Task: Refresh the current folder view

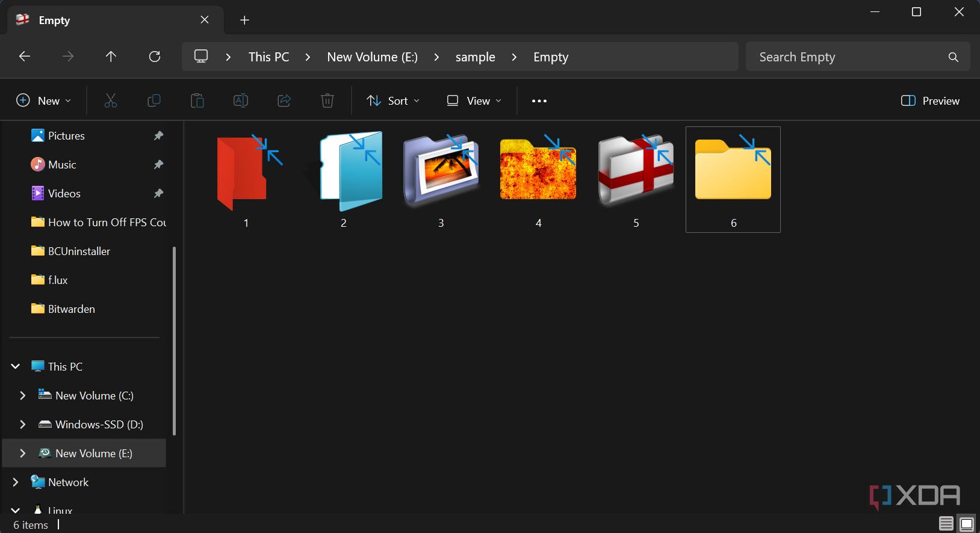Action: click(155, 57)
